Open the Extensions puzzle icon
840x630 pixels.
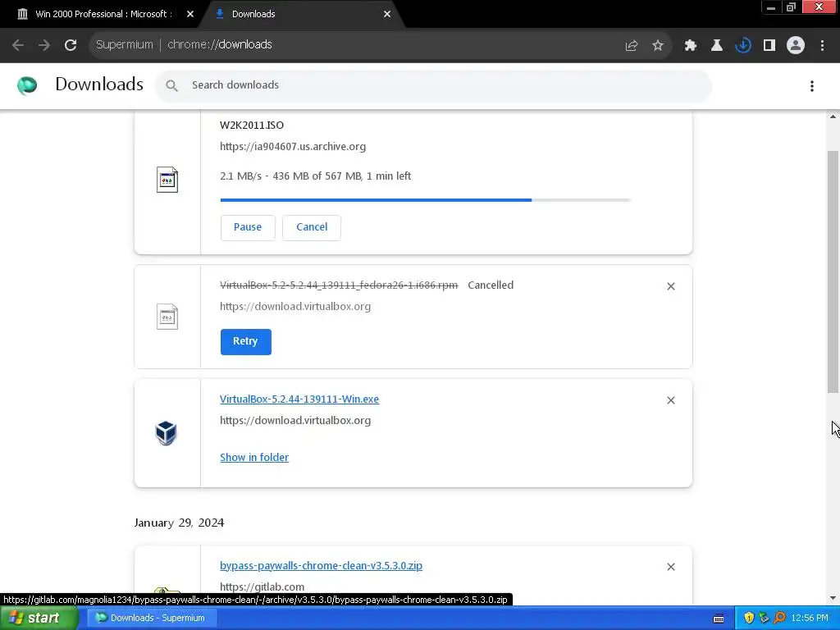(691, 46)
